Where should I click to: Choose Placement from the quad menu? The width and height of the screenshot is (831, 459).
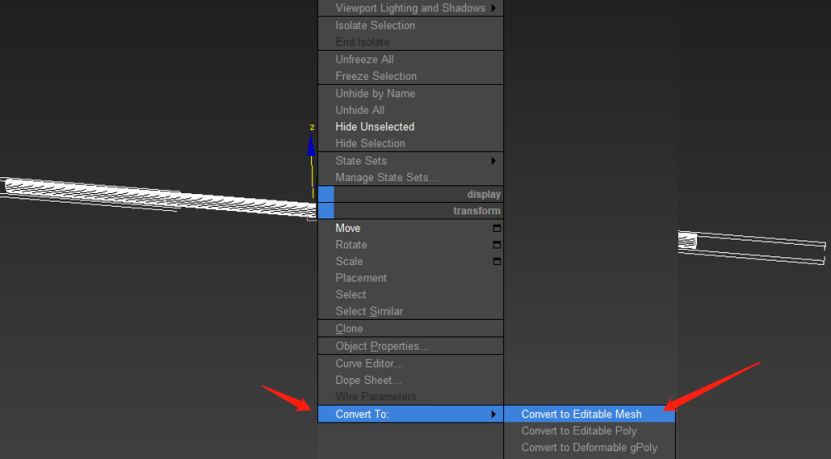tap(410, 278)
